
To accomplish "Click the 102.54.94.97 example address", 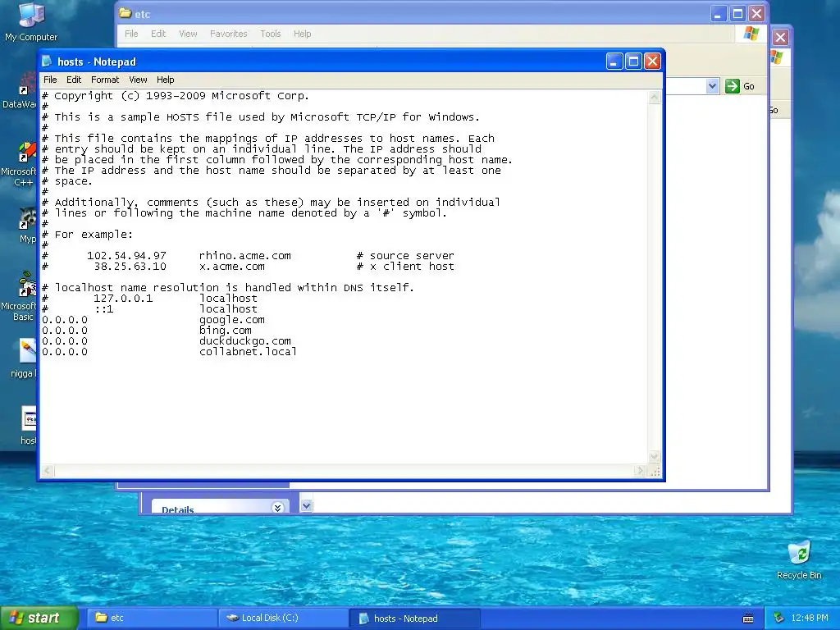I will click(x=126, y=256).
